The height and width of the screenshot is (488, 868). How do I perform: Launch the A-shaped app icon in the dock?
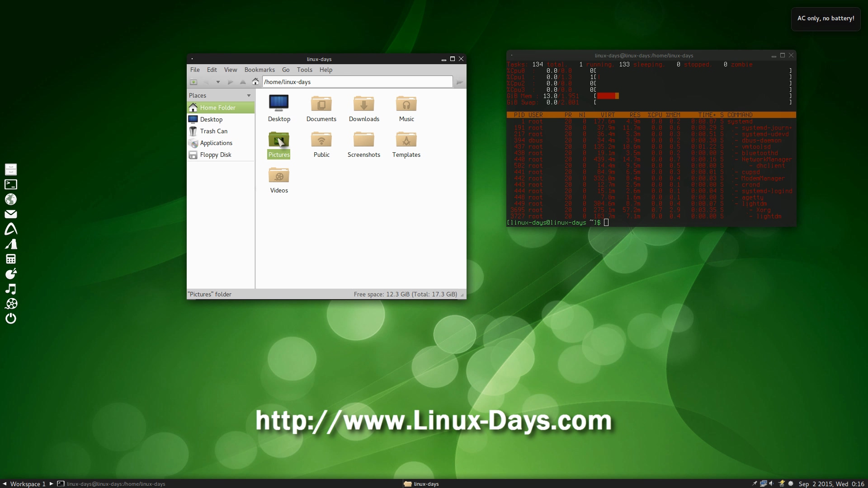[x=11, y=229]
